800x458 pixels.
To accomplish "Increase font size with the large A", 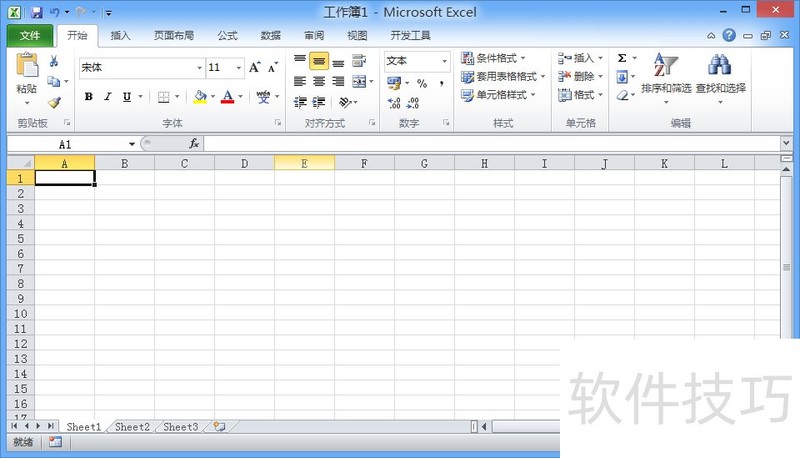I will (255, 67).
